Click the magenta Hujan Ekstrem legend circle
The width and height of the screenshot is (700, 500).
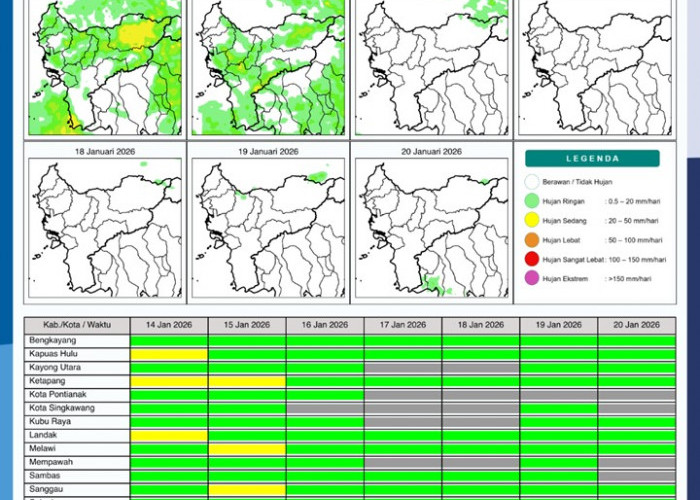531,278
